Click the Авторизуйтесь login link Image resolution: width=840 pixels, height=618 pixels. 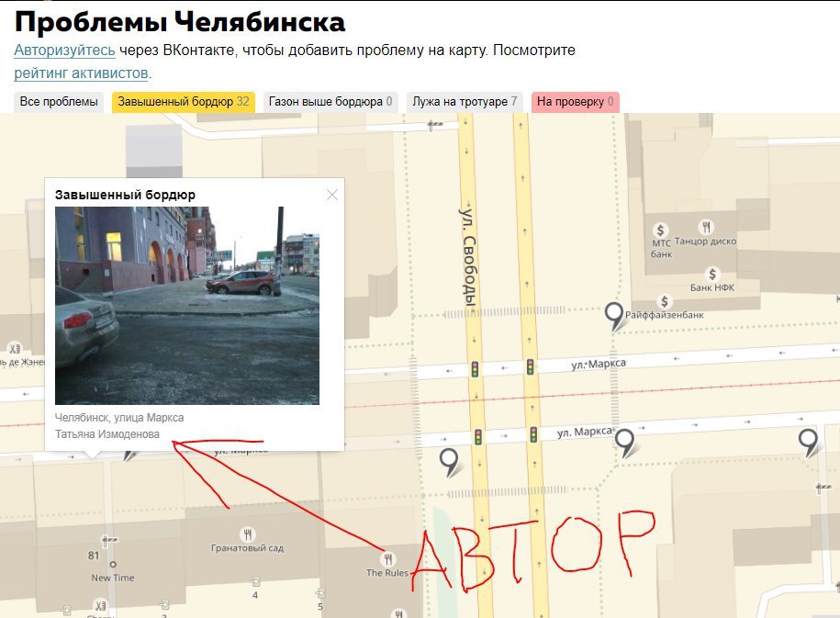coord(64,51)
